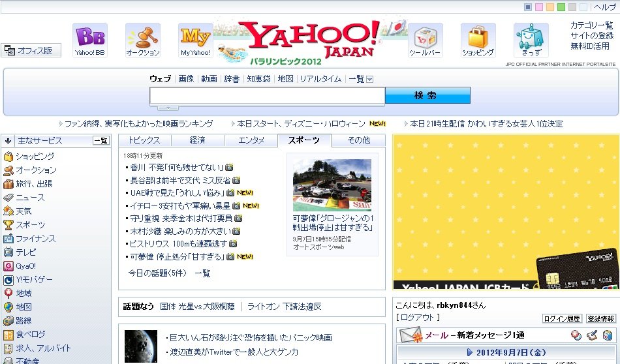Open 渡辺直美がTwitterで一般人と大ゲンカ link

click(234, 352)
